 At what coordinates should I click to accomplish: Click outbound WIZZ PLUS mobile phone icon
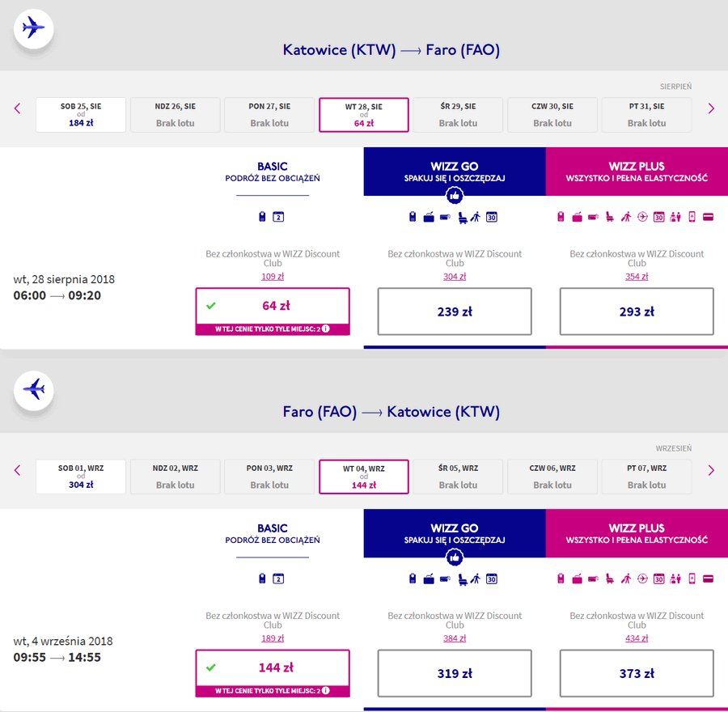(x=692, y=217)
